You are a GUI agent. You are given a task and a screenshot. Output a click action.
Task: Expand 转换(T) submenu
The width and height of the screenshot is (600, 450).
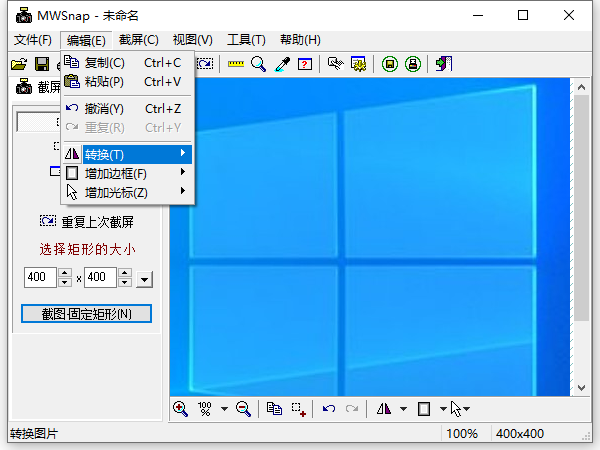[128, 154]
